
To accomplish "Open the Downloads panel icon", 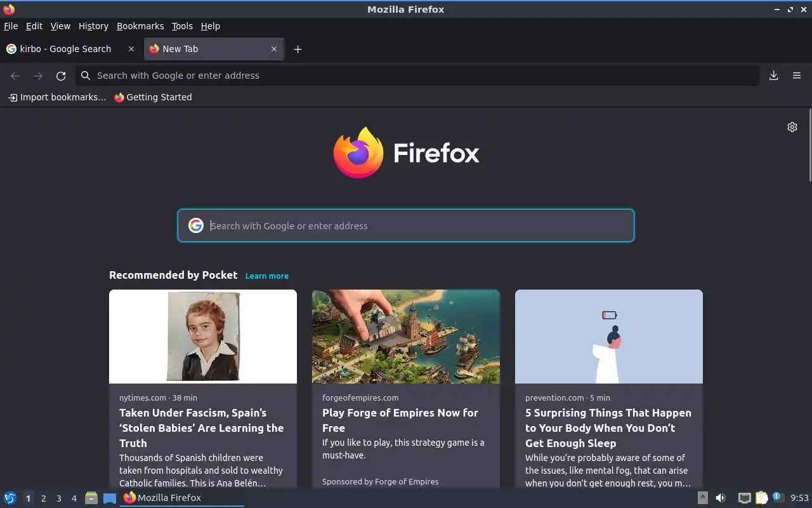I will [774, 76].
